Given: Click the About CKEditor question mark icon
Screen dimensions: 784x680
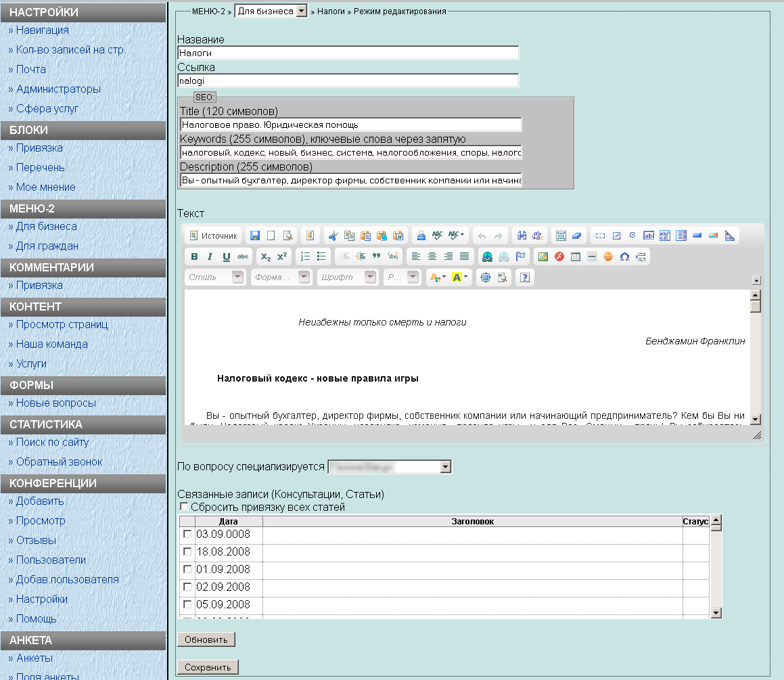Looking at the screenshot, I should 524,277.
